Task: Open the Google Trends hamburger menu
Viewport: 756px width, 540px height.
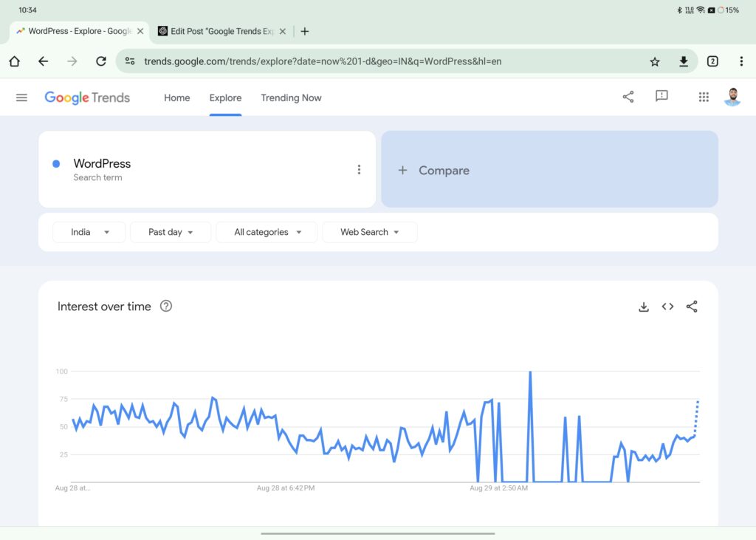Action: click(x=21, y=98)
